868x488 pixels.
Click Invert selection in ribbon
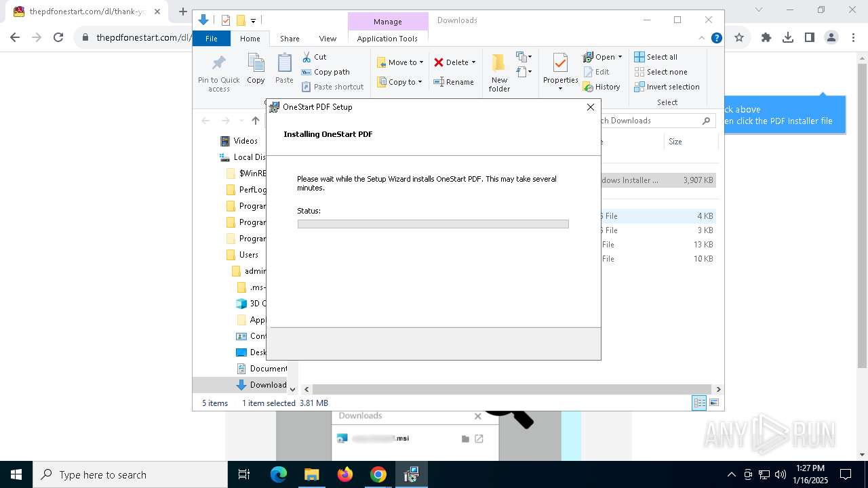click(667, 87)
